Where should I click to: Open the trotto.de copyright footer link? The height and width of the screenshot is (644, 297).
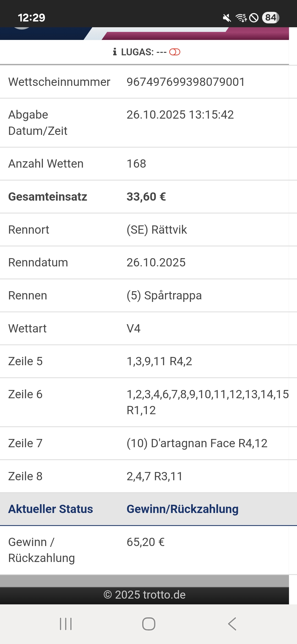coord(144,595)
